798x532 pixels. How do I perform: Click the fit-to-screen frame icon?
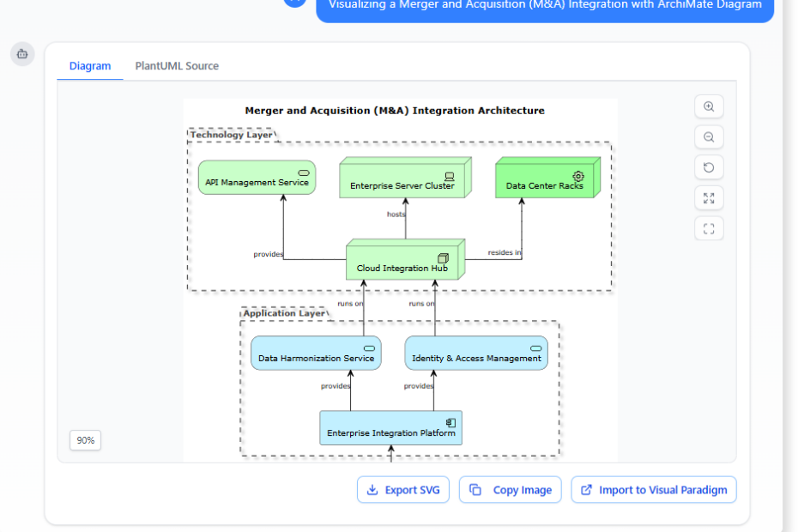point(708,228)
